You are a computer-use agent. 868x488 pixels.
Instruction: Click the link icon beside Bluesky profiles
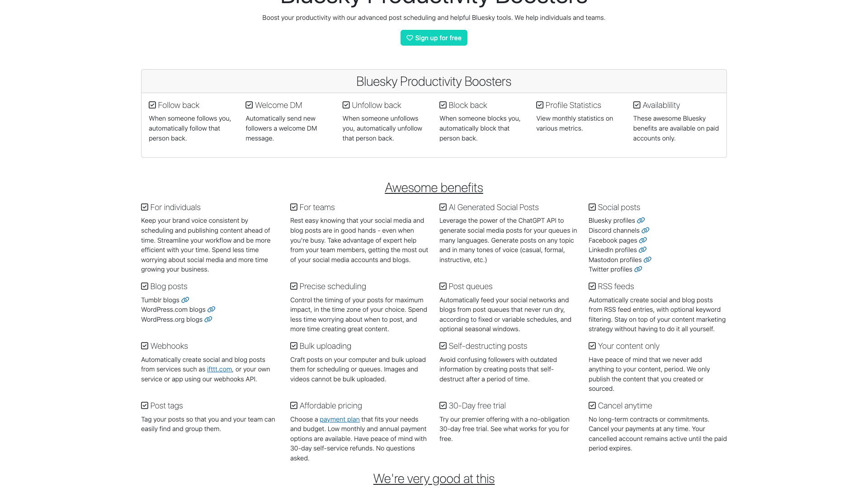[641, 221]
